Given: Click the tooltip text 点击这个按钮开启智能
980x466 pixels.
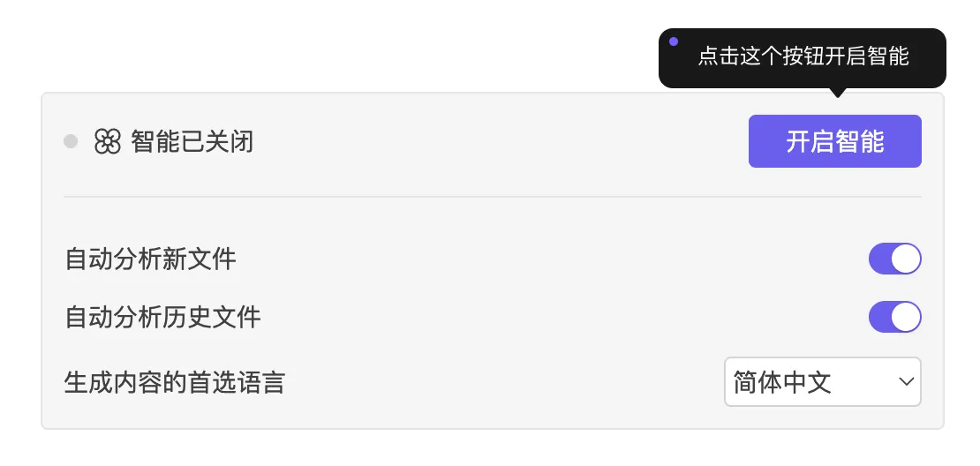Looking at the screenshot, I should click(x=803, y=56).
